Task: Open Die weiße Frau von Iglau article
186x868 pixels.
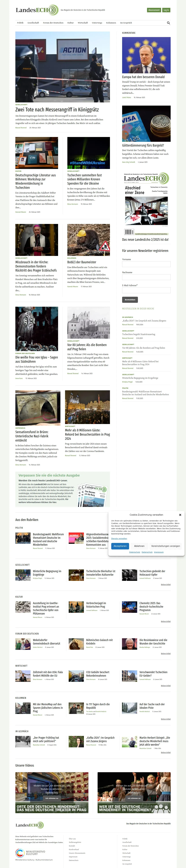Action: [37, 359]
